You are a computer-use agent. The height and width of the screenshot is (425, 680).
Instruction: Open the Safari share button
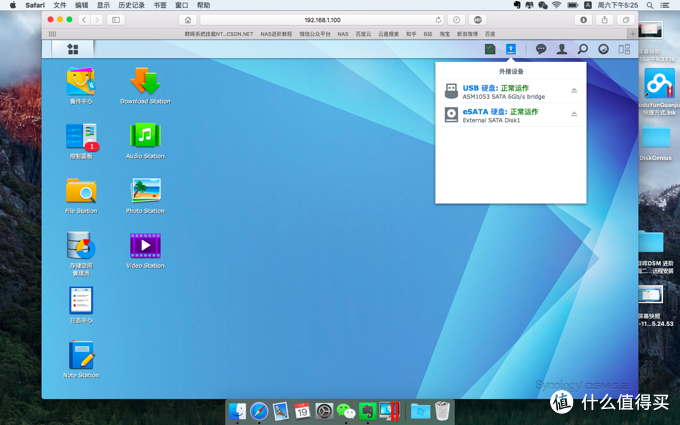pyautogui.click(x=605, y=20)
